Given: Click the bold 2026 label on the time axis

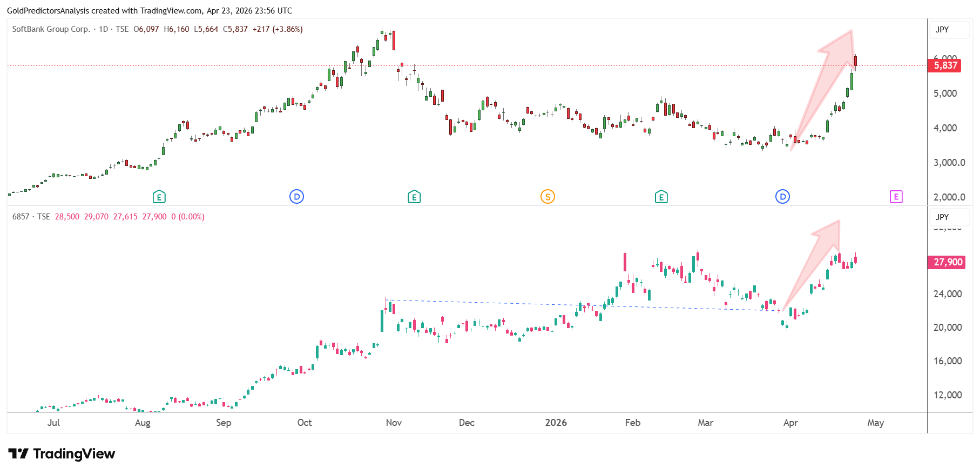Looking at the screenshot, I should (x=556, y=423).
